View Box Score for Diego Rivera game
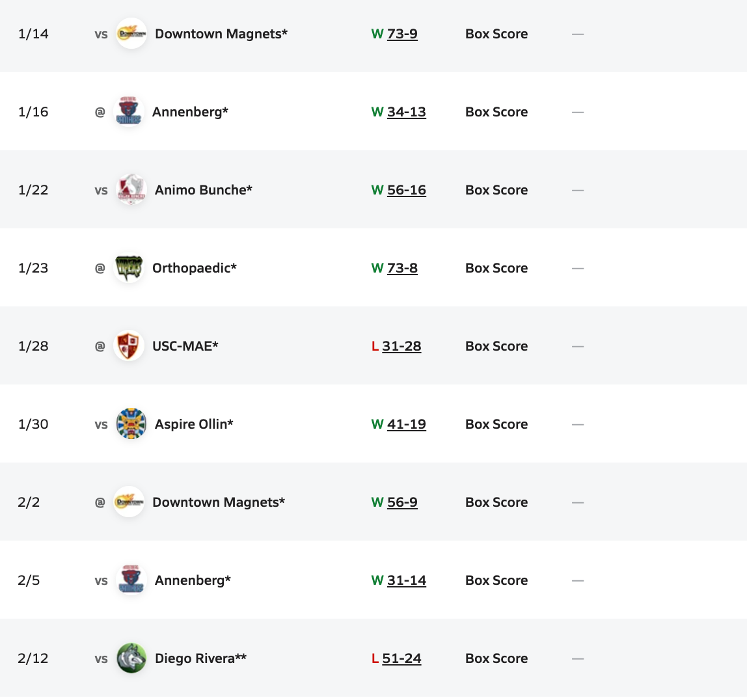 point(496,658)
